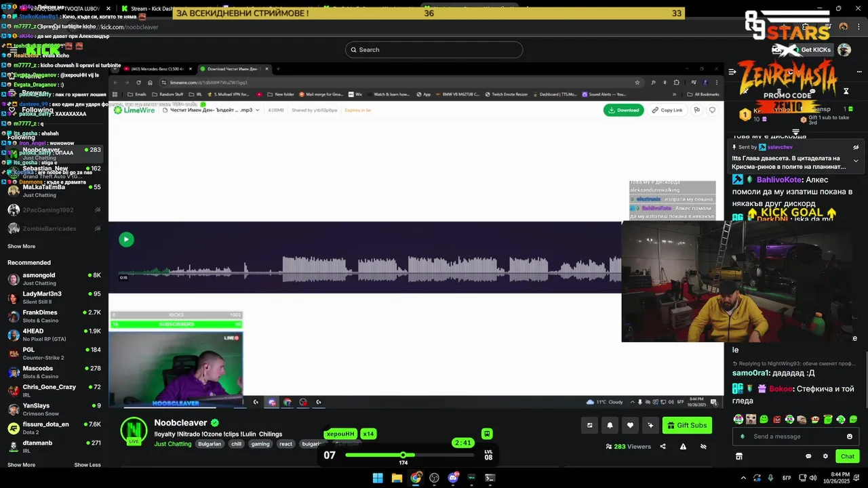Screen dimensions: 868x488
Task: Send the message with the Chat button
Action: pyautogui.click(x=847, y=456)
